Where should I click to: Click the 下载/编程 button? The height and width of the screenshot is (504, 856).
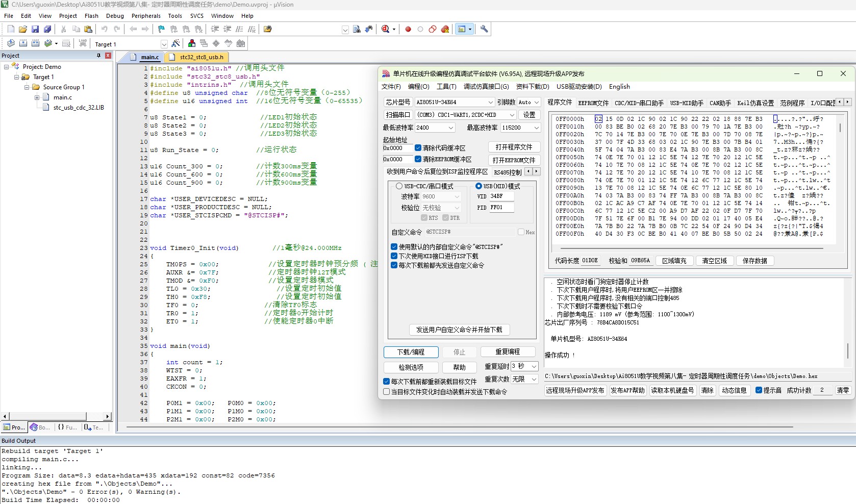click(411, 352)
